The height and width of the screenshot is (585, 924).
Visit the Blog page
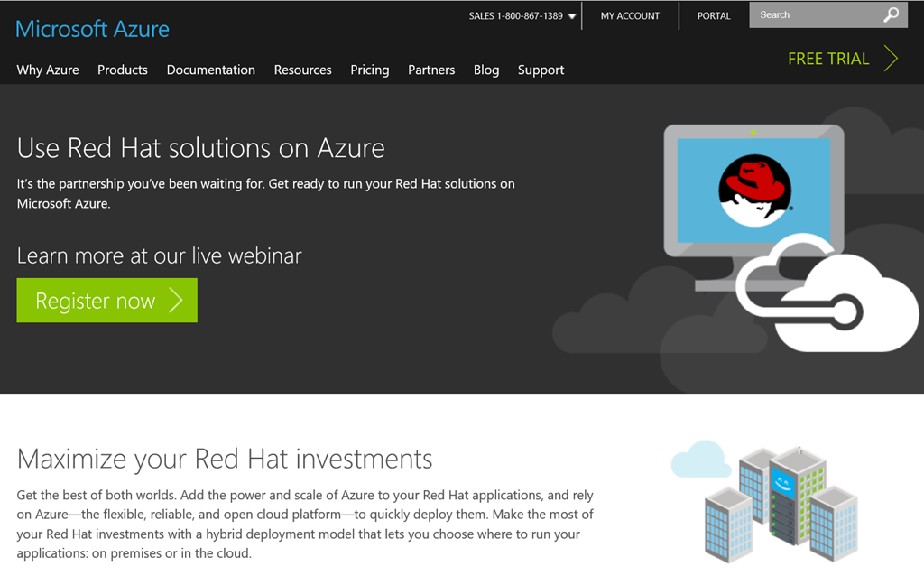pos(486,70)
